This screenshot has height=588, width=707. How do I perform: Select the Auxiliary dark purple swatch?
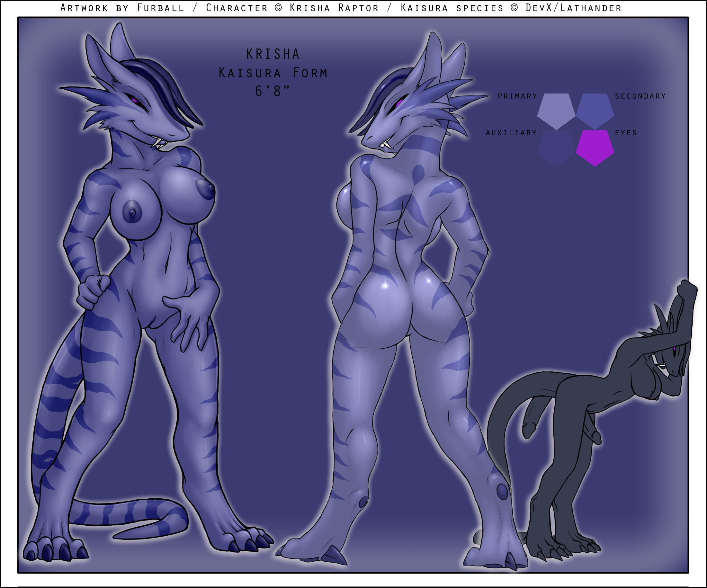click(556, 147)
